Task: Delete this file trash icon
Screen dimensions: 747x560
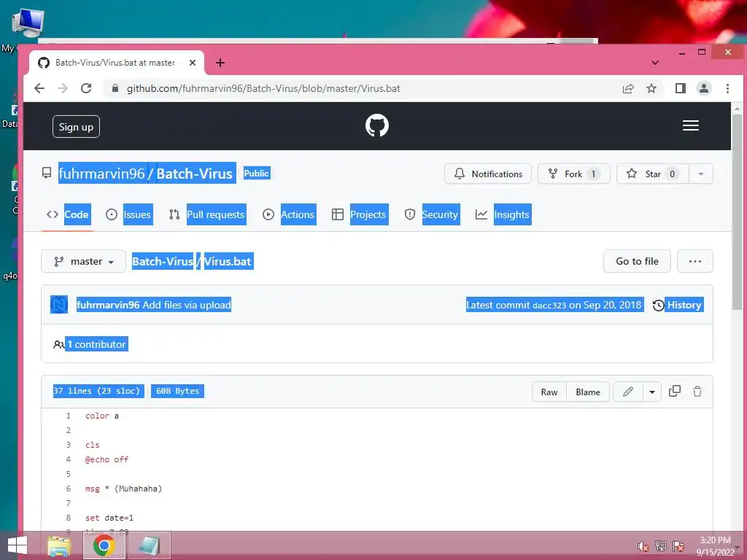Action: pos(697,392)
